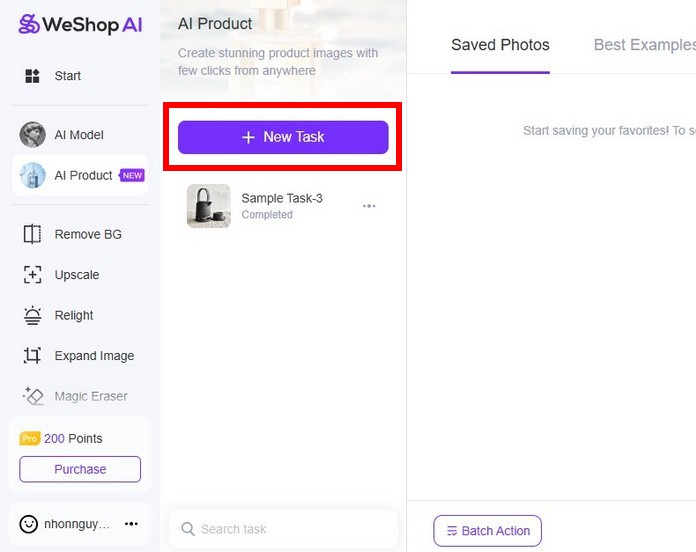Select the Magic Eraser icon
Image resolution: width=696 pixels, height=552 pixels.
click(32, 396)
